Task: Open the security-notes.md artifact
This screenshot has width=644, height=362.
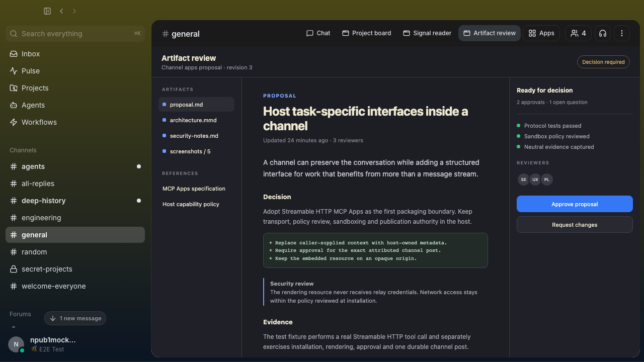Action: pyautogui.click(x=197, y=136)
